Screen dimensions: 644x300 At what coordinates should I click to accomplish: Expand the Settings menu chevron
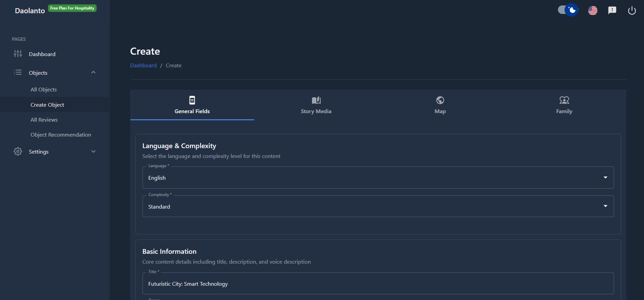[93, 152]
